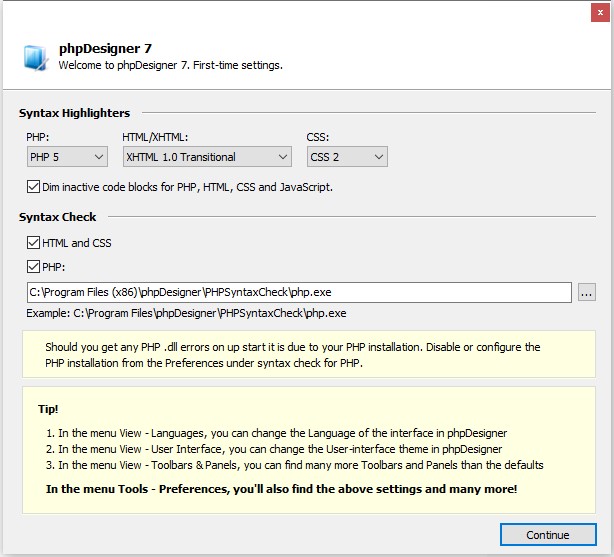The width and height of the screenshot is (614, 557).
Task: Close the first-time settings dialog
Action: (600, 13)
